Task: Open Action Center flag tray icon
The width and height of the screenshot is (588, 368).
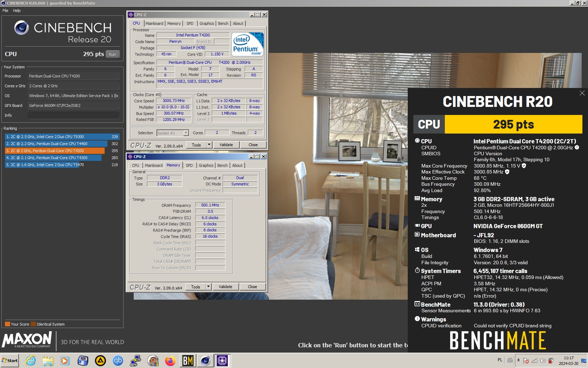Action: pos(526,360)
